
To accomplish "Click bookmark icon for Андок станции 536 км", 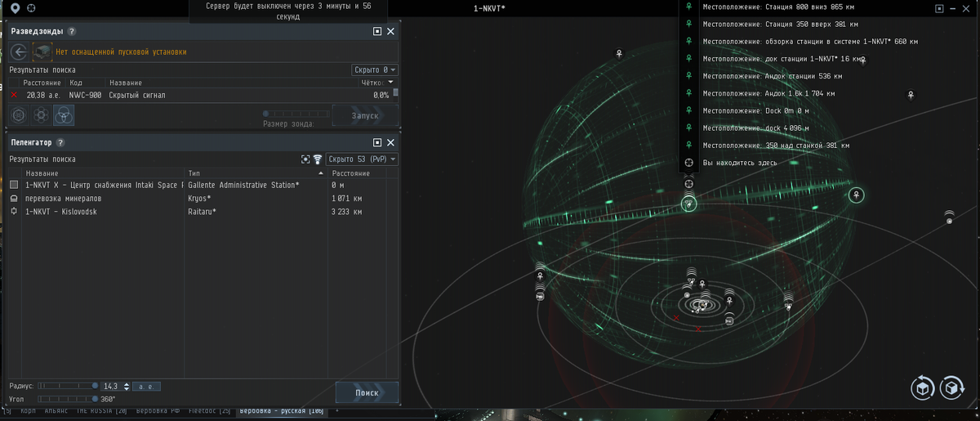I will click(x=688, y=75).
